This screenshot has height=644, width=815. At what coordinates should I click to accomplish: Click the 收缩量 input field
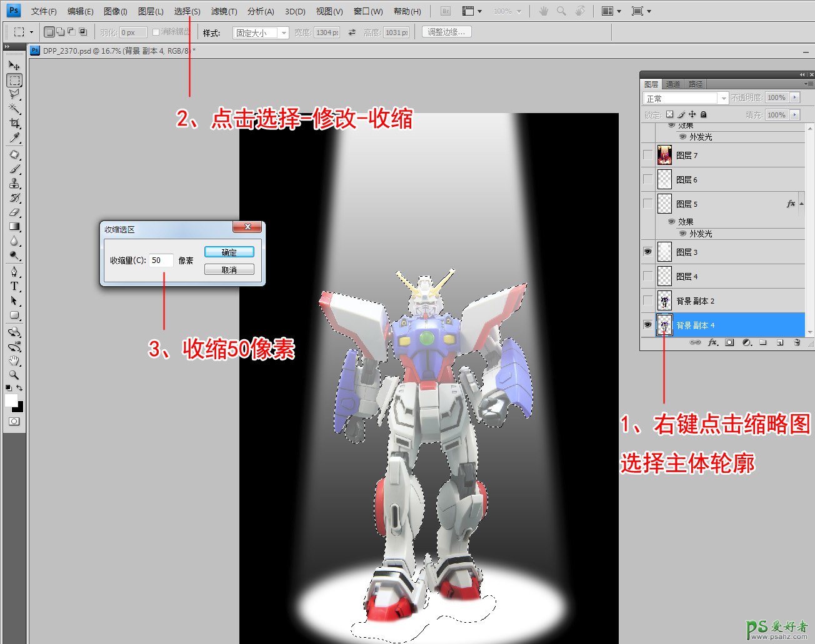point(161,260)
